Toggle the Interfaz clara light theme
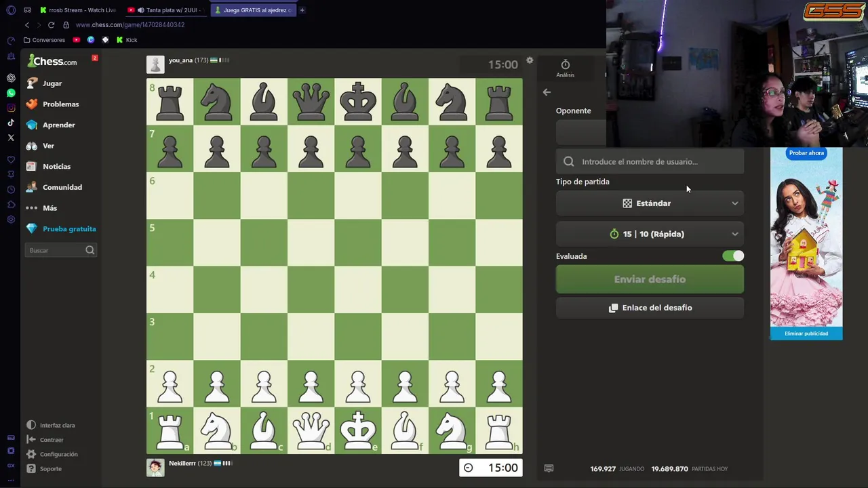 (51, 425)
